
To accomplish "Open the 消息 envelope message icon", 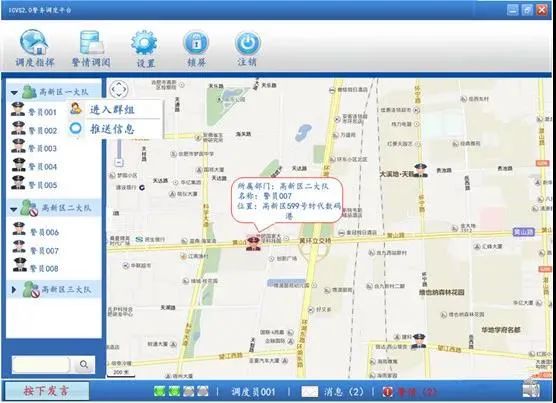I will tap(310, 392).
